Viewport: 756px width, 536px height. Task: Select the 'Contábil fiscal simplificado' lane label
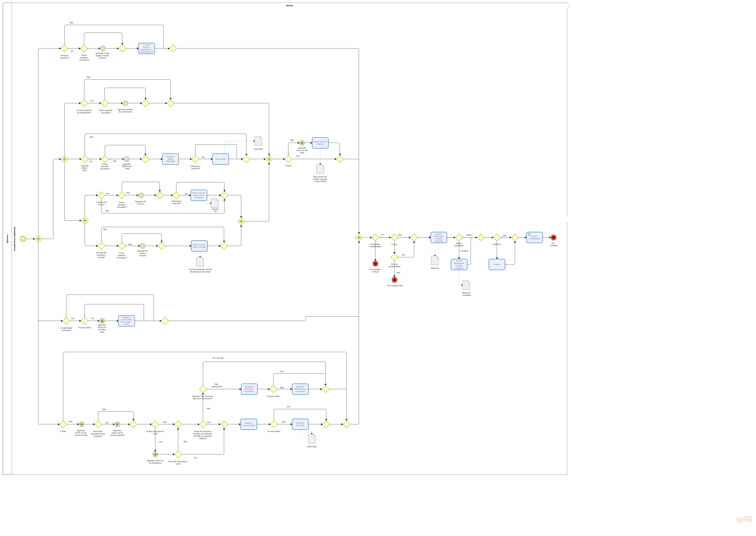point(15,239)
